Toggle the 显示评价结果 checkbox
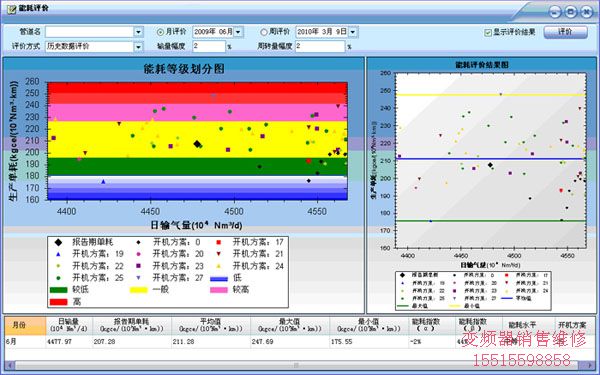 click(488, 33)
